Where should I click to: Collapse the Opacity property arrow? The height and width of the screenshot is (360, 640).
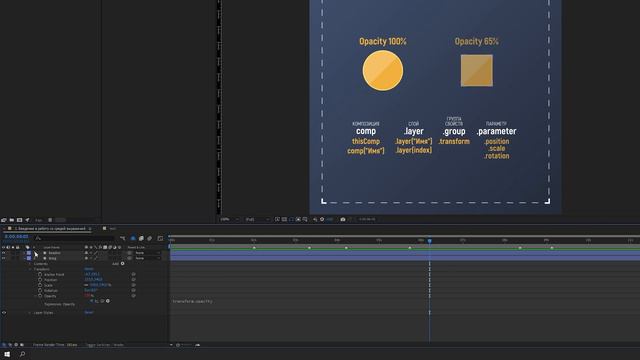coord(35,296)
